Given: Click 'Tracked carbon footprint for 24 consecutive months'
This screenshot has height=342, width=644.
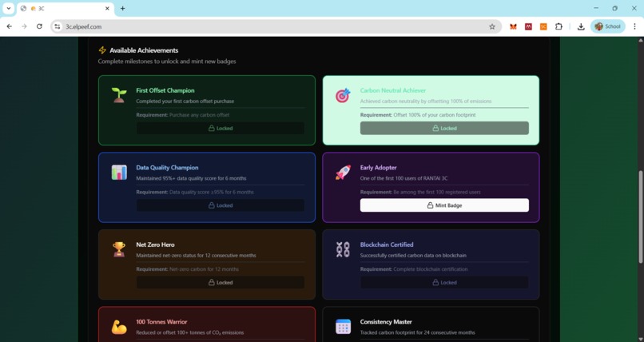Looking at the screenshot, I should coord(418,332).
